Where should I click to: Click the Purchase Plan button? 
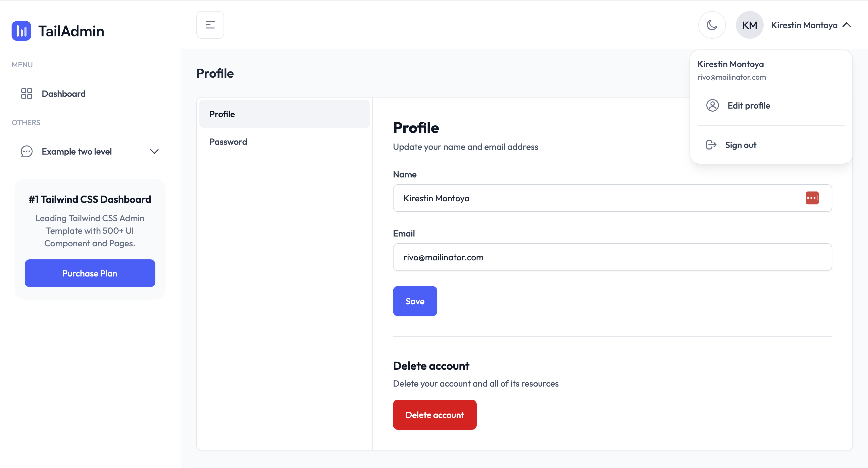click(x=90, y=273)
